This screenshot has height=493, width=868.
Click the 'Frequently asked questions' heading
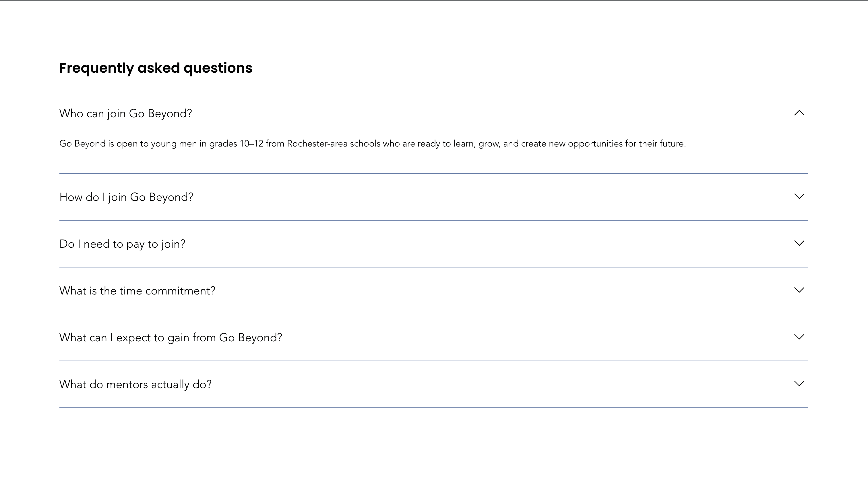pyautogui.click(x=156, y=68)
